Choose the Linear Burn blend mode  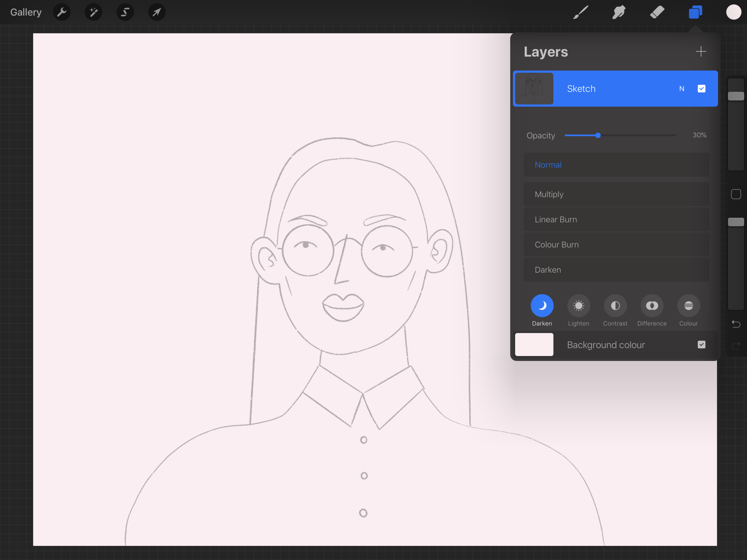coord(616,220)
